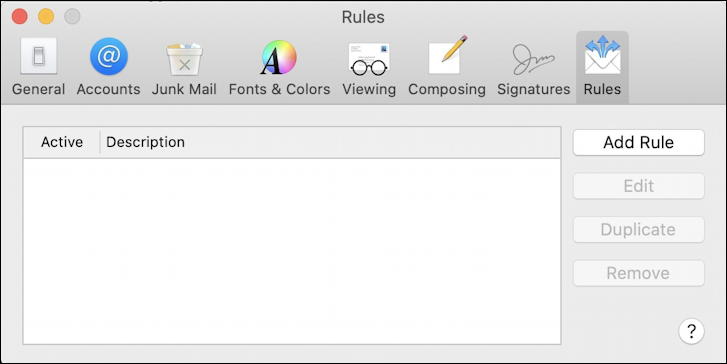Viewport: 727px width, 364px height.
Task: Close the Rules window with red button
Action: 19,17
